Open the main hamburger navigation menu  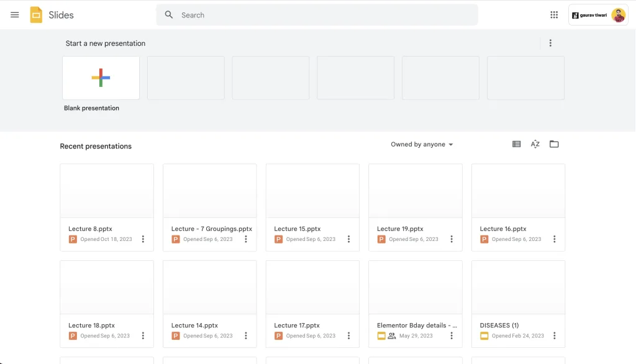15,15
